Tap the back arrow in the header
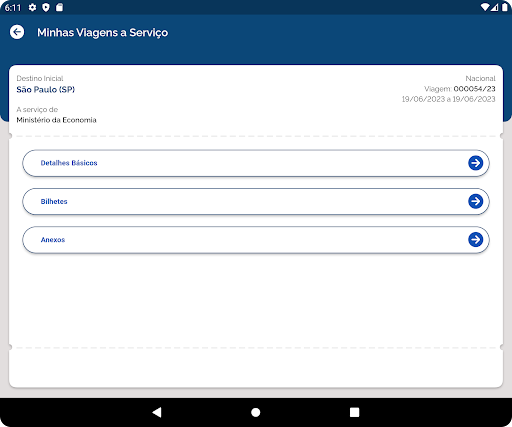 click(17, 32)
